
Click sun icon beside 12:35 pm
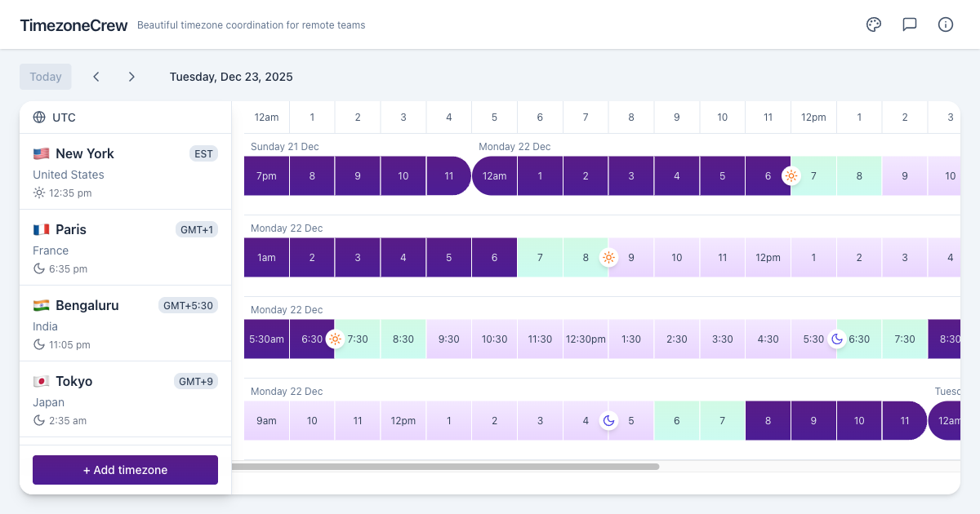(38, 193)
